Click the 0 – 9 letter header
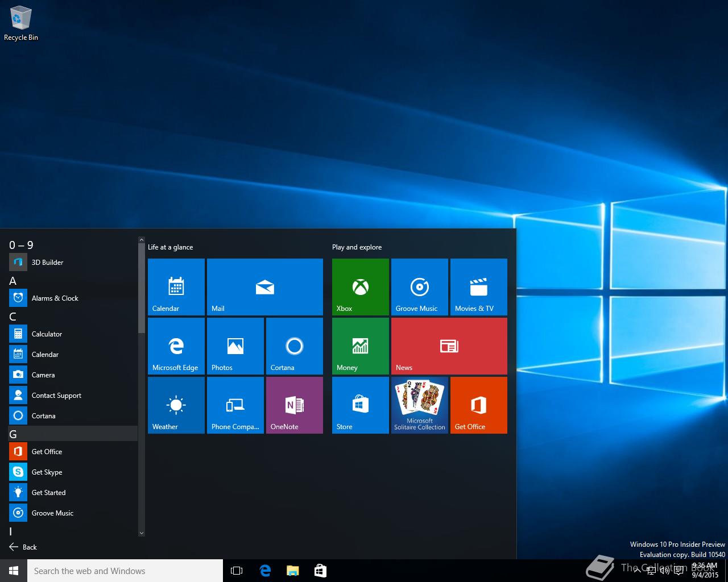728x582 pixels. click(73, 245)
